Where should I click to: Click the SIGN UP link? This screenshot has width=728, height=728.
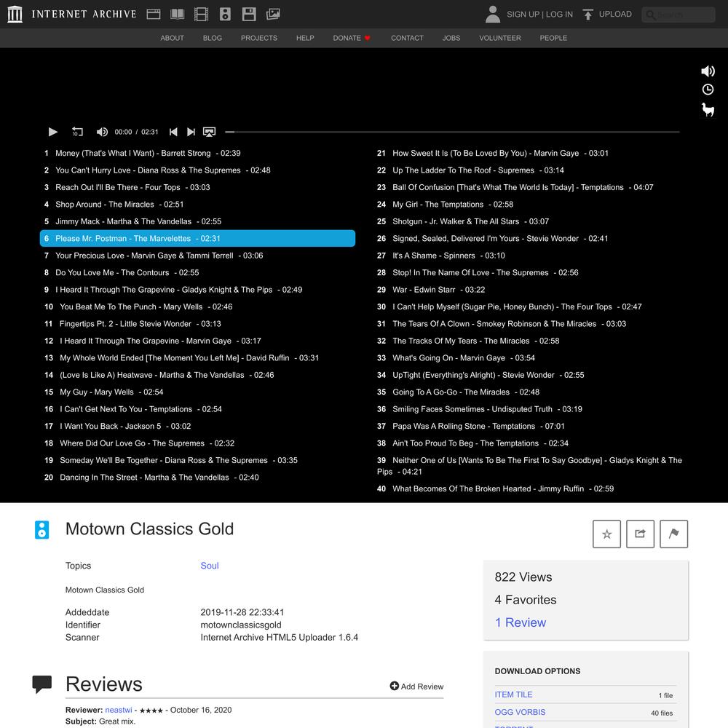point(523,15)
